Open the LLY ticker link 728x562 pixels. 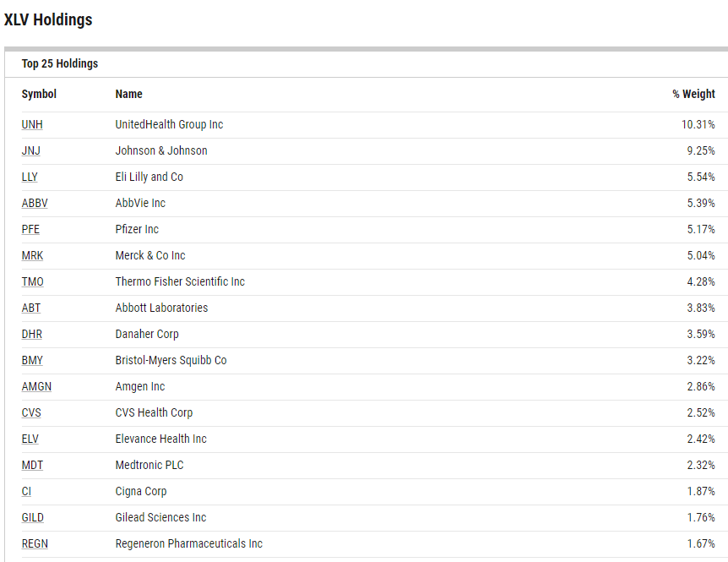coord(30,177)
